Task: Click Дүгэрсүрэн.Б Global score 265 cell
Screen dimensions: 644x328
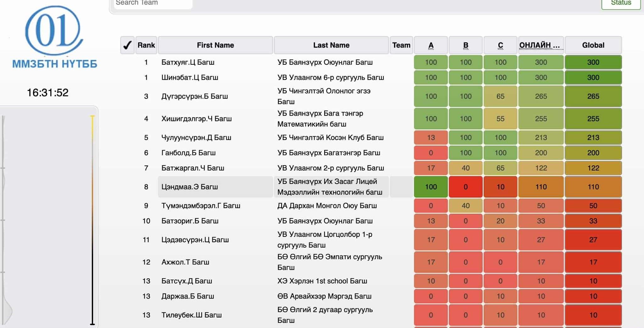Action: 593,96
